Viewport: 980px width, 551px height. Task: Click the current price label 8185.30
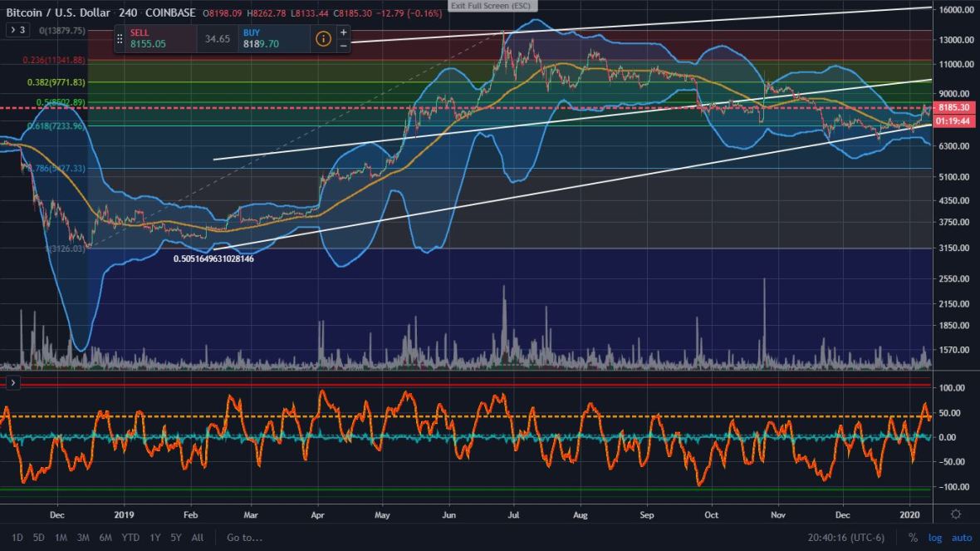(954, 108)
